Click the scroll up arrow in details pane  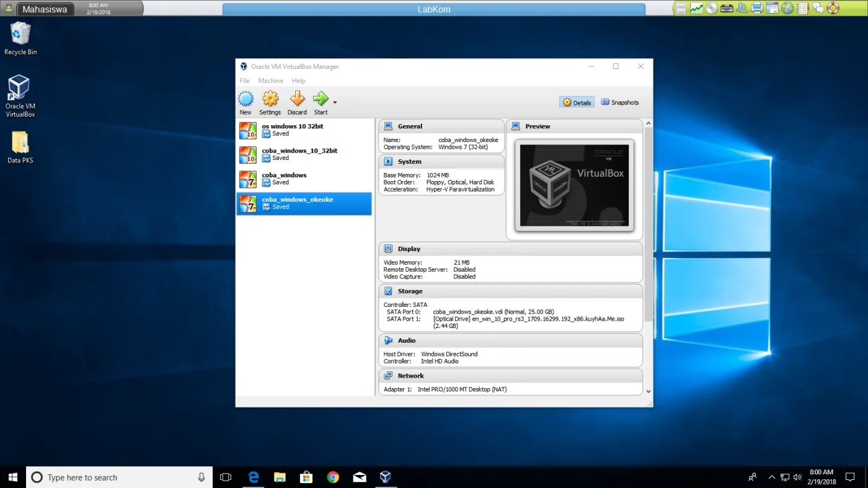coord(649,123)
